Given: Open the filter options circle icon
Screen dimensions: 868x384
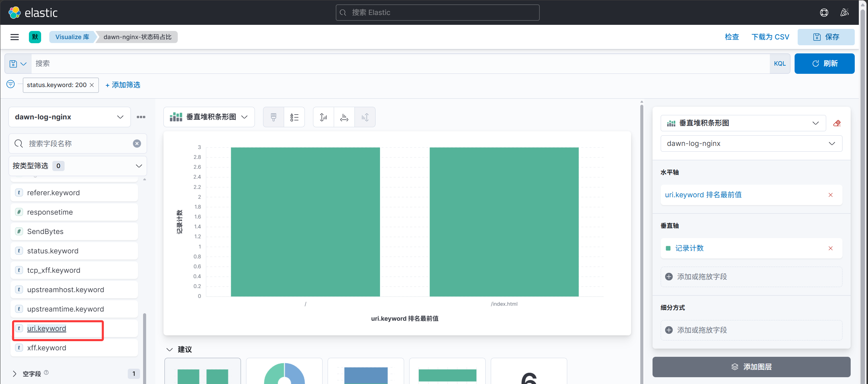Looking at the screenshot, I should pos(11,84).
